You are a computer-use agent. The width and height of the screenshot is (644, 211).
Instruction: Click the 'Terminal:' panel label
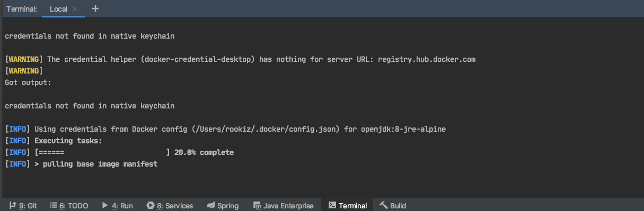22,9
